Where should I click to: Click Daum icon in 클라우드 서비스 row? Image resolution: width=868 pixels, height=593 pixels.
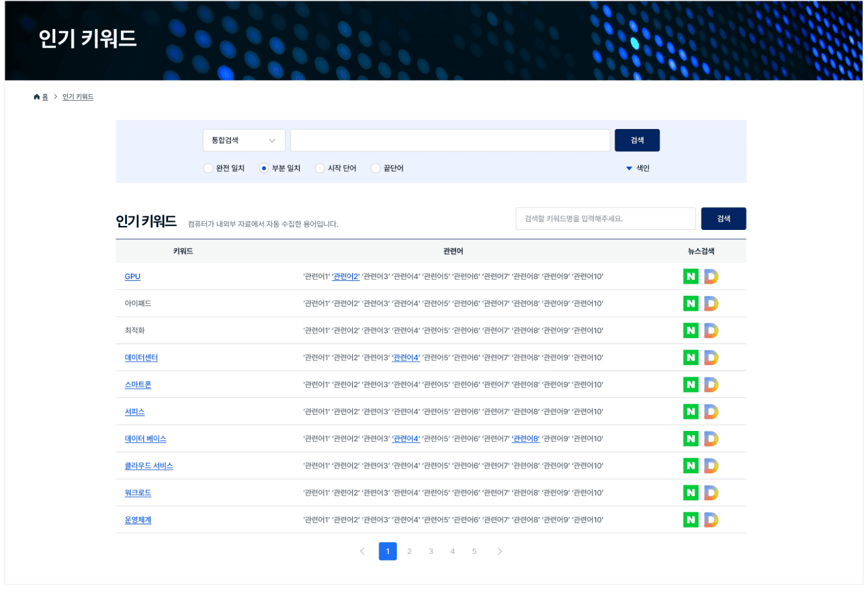(711, 465)
